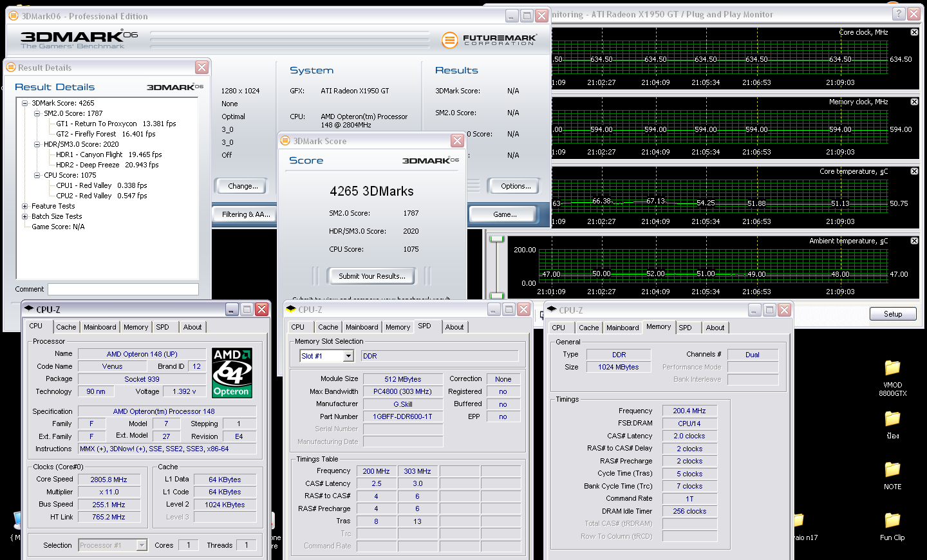
Task: Close the Memory clock graph panel
Action: [x=914, y=102]
